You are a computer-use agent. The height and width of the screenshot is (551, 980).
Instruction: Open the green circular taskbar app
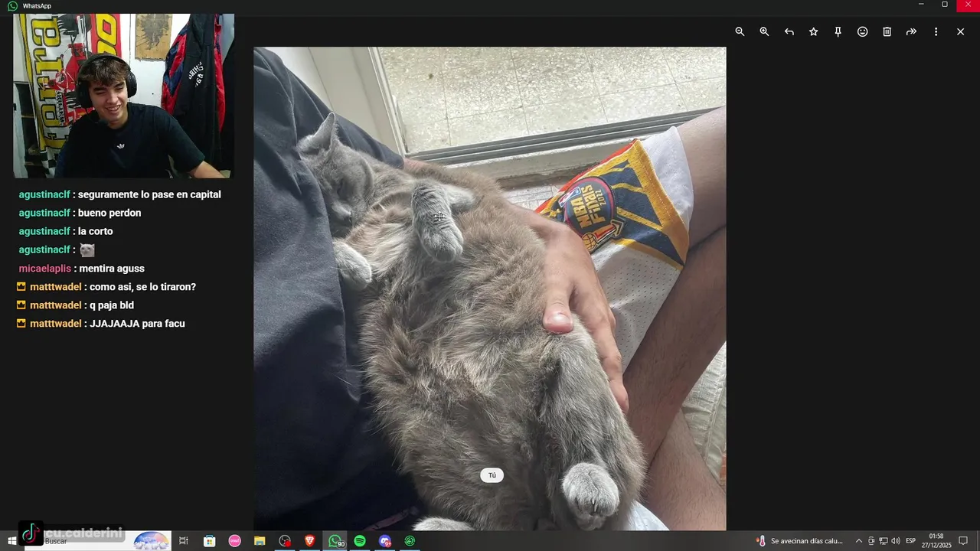pyautogui.click(x=410, y=541)
